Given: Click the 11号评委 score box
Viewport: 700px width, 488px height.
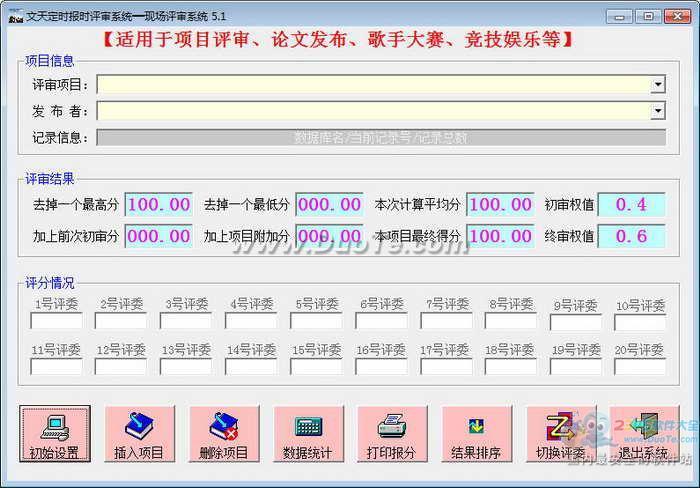Looking at the screenshot, I should (56, 367).
